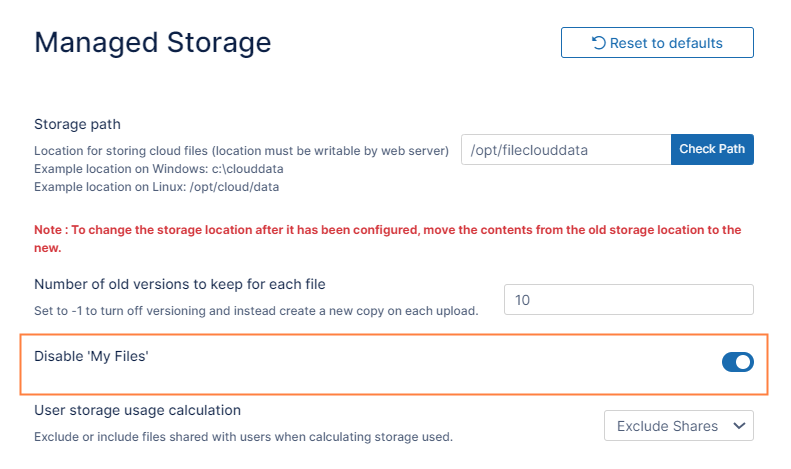This screenshot has height=469, width=791.
Task: Click the Managed Storage heading
Action: tap(153, 42)
